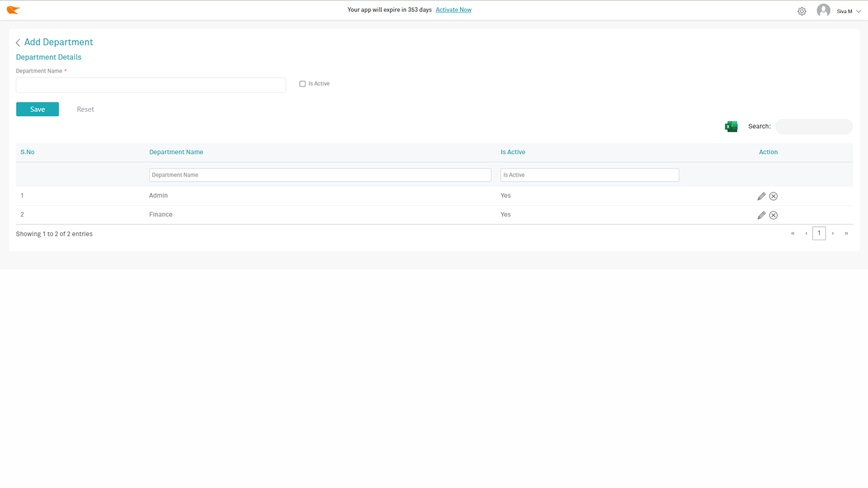The image size is (868, 488).
Task: Click the Department Details heading
Action: [x=48, y=57]
